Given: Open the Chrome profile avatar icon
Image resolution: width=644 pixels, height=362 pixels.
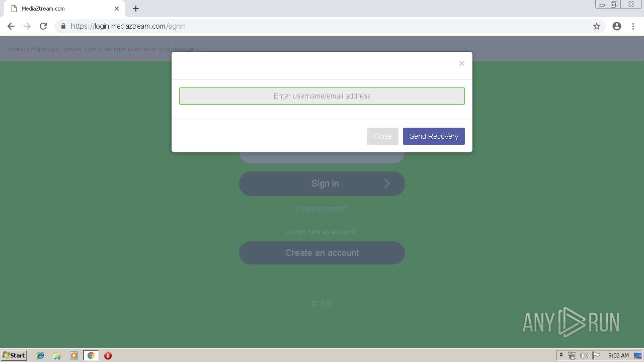Looking at the screenshot, I should click(617, 26).
